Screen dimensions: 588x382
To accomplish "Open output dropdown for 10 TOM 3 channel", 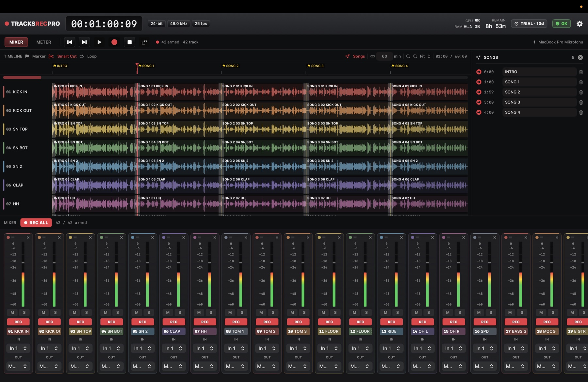I will pyautogui.click(x=298, y=366).
